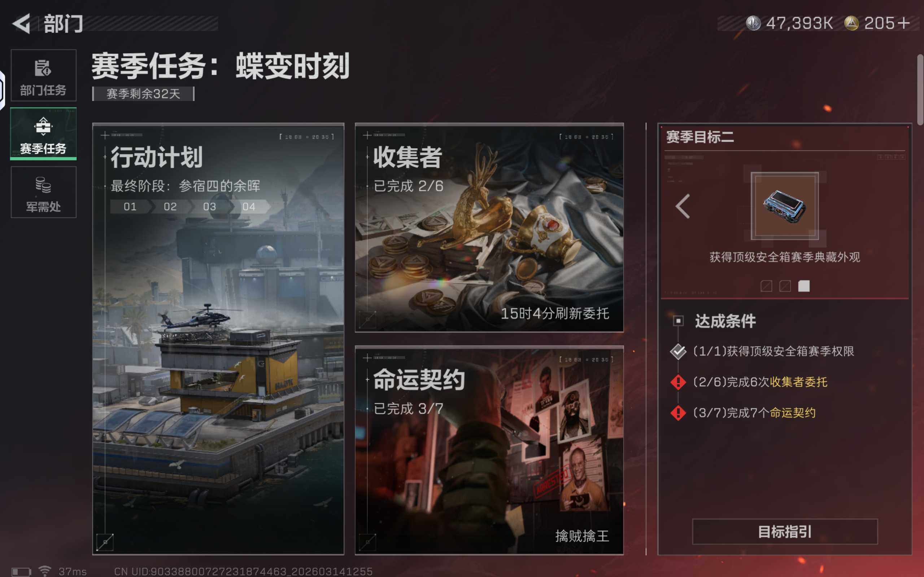Screen dimensions: 924x577
Task: Select the third season goal page indicator
Action: (804, 286)
